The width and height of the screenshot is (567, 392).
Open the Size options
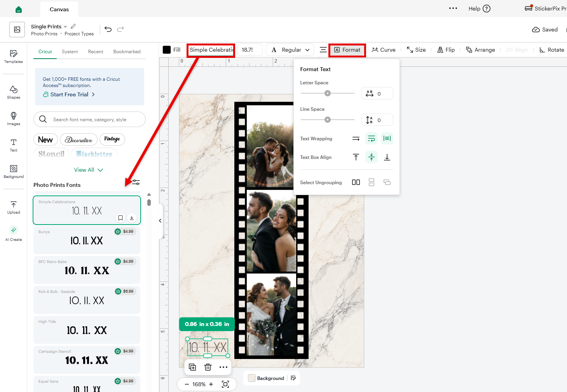click(416, 50)
